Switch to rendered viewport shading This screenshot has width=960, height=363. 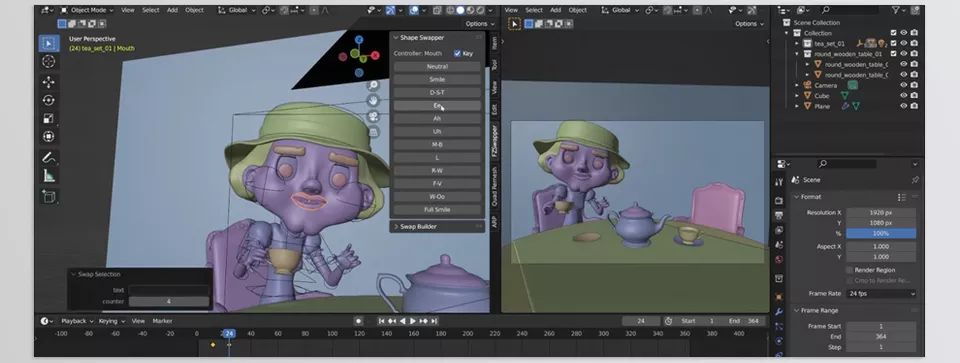point(480,10)
